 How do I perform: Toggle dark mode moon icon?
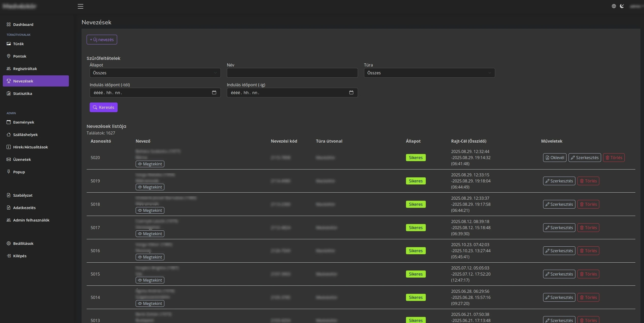coord(622,6)
